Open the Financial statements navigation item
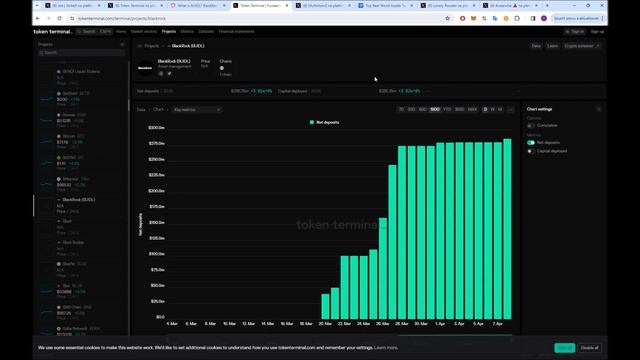The height and width of the screenshot is (360, 640). coord(236,31)
